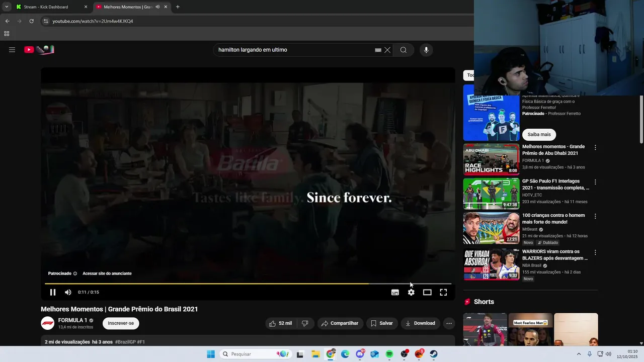Toggle subtitles/captions in the player
This screenshot has height=362, width=644.
pyautogui.click(x=395, y=292)
